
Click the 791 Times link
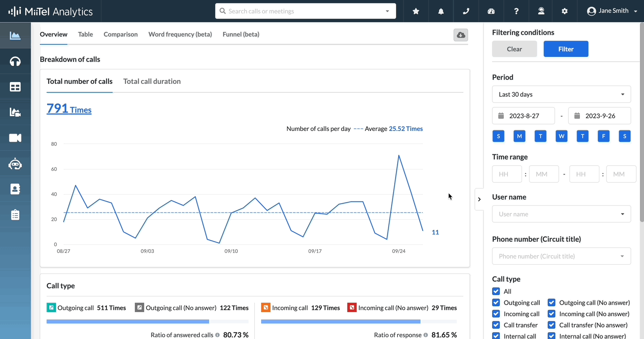(69, 109)
